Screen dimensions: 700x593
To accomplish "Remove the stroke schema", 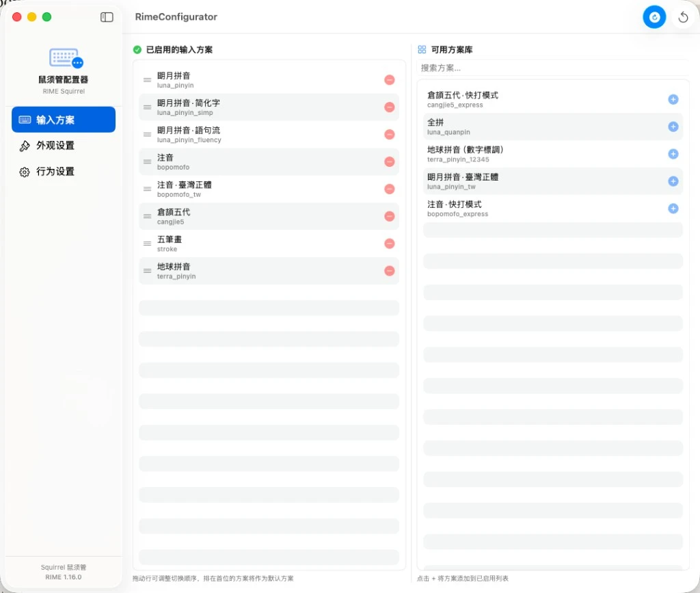I will (389, 243).
